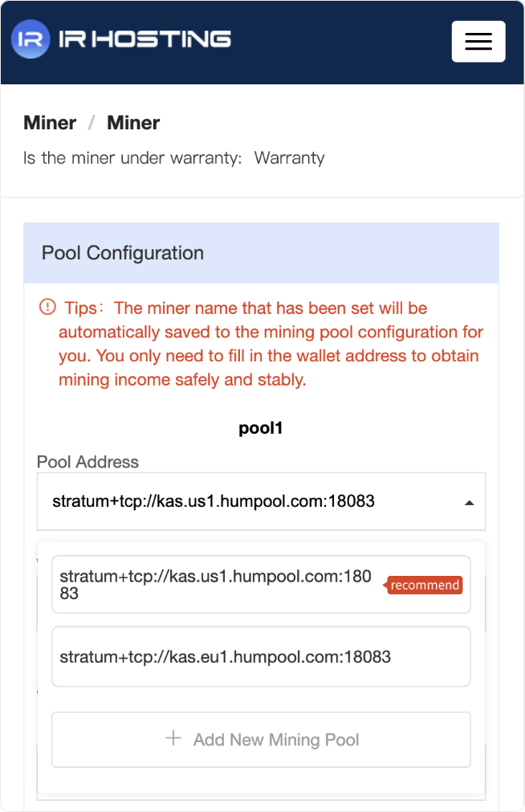Open the Pool Address select box
The height and width of the screenshot is (812, 525).
tap(261, 501)
